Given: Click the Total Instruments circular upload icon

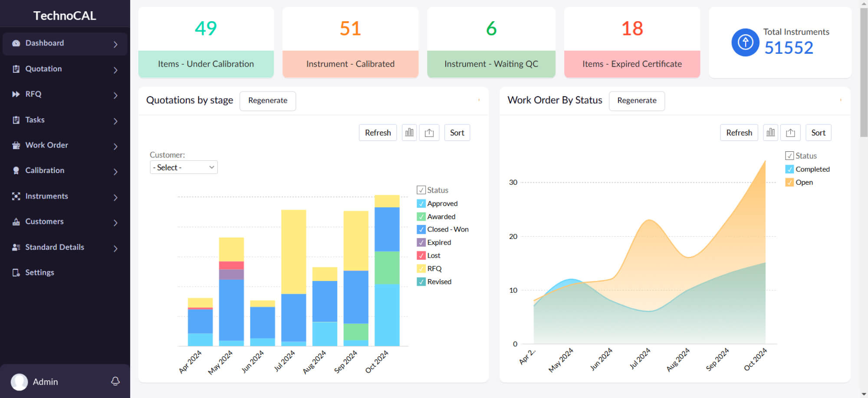Looking at the screenshot, I should [x=745, y=42].
